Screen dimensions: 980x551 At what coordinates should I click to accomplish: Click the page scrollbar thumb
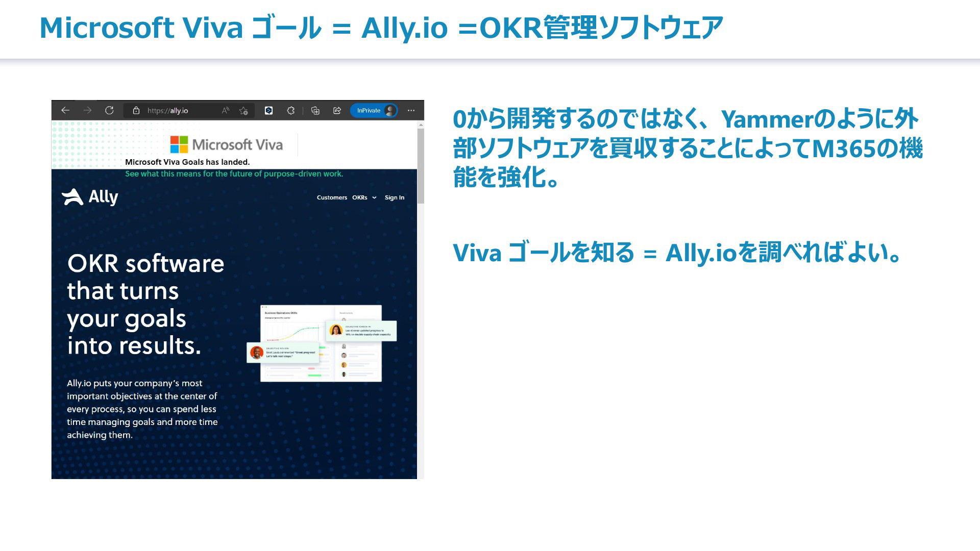(x=421, y=166)
